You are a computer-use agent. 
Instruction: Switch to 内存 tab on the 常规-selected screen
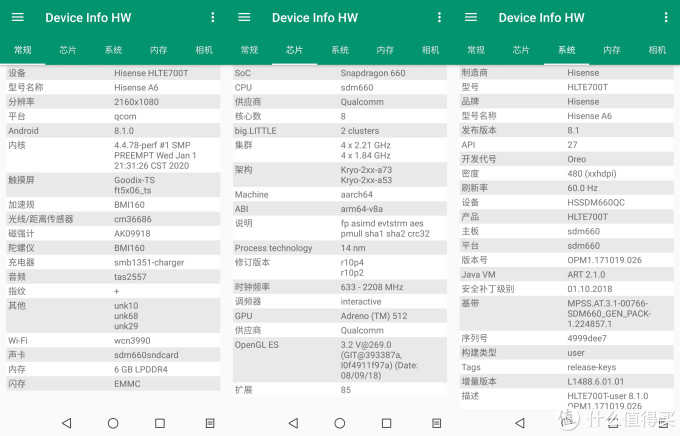coord(158,50)
